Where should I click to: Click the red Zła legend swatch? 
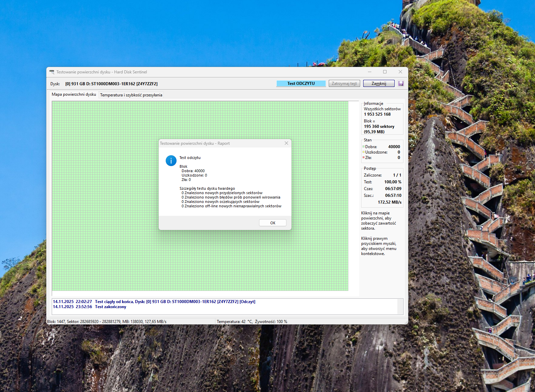364,158
